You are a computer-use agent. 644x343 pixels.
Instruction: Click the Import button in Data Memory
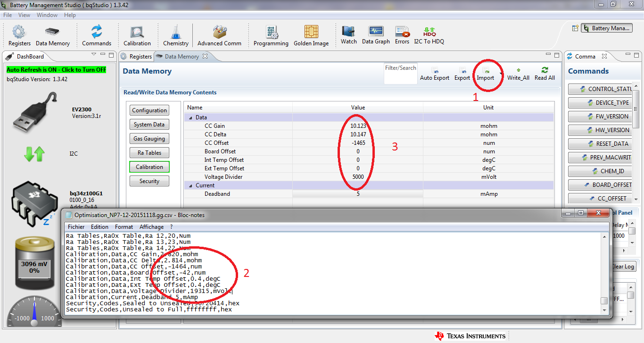(x=486, y=74)
